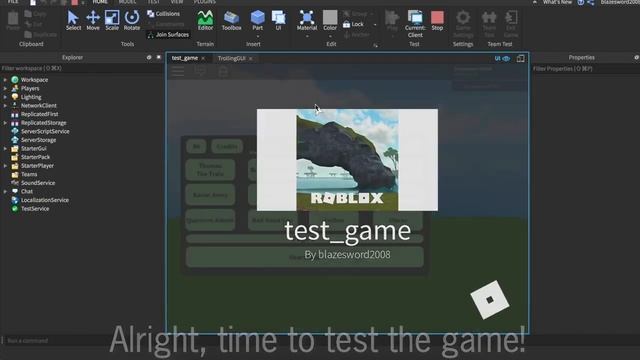
Task: Select StarterPack in Explorer
Action: click(36, 157)
